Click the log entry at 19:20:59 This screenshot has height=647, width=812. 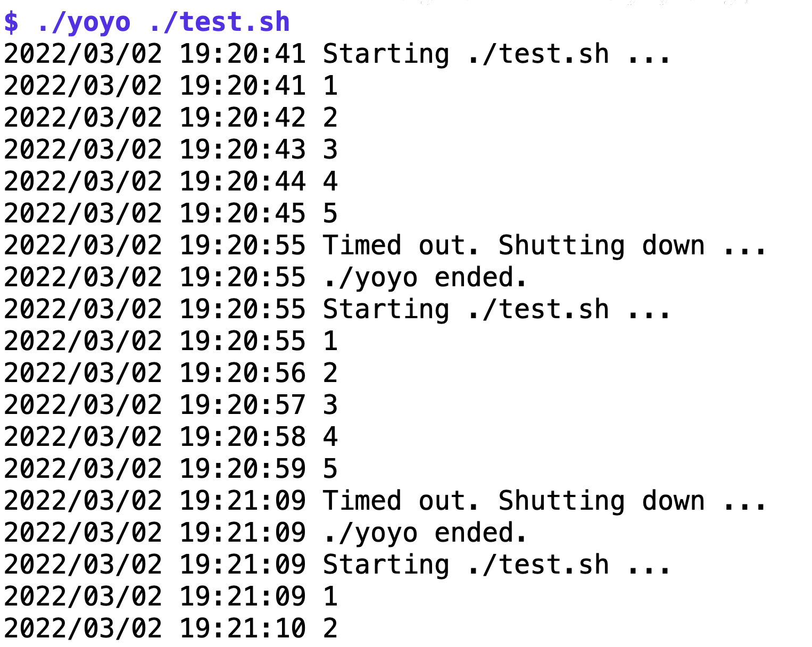pos(171,469)
